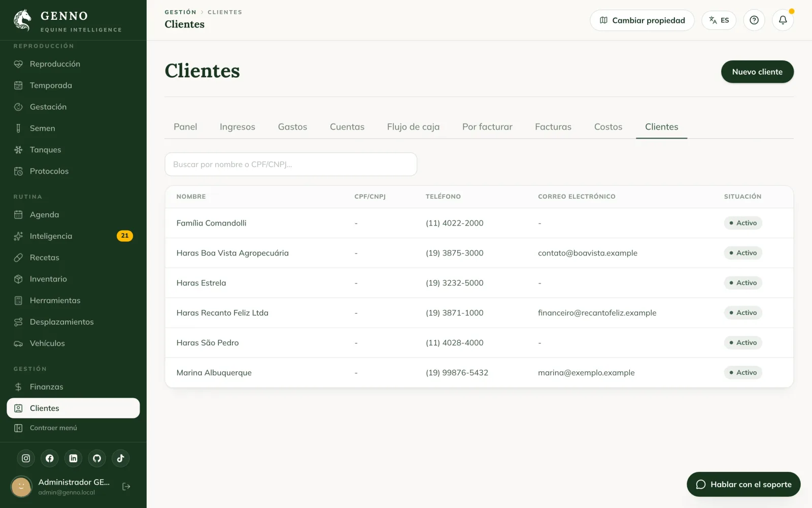Switch to the Ingresos tab
This screenshot has height=508, width=812.
[238, 127]
